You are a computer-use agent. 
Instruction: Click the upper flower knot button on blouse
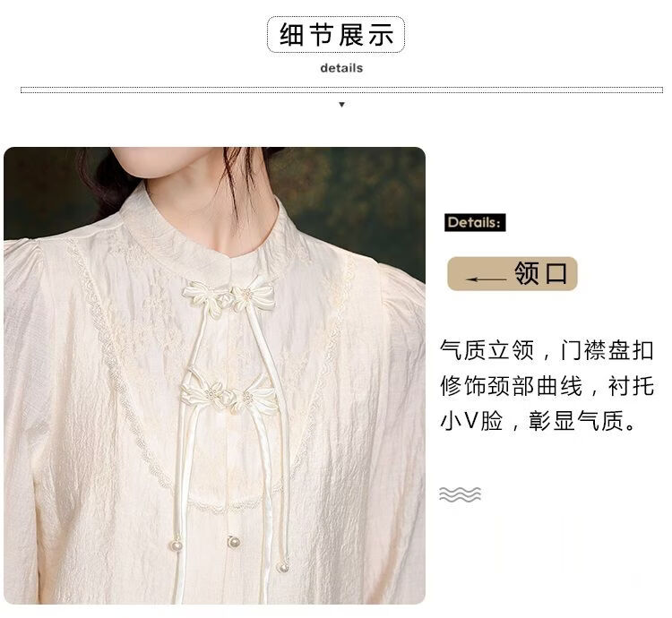229,296
